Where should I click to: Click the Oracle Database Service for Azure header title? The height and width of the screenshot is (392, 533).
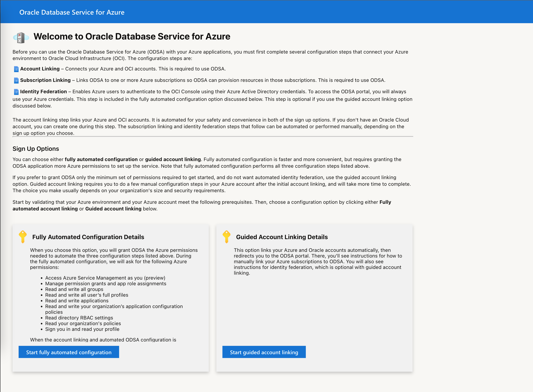[x=72, y=12]
